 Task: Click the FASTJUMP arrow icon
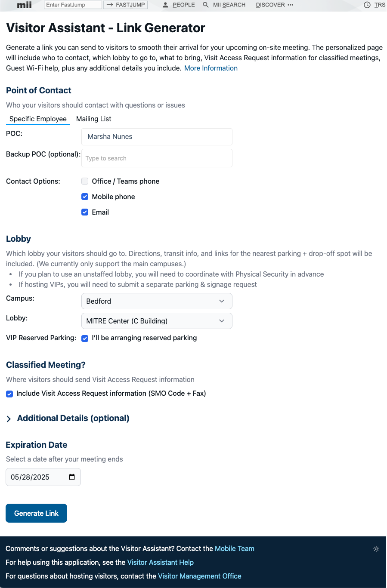pos(112,5)
